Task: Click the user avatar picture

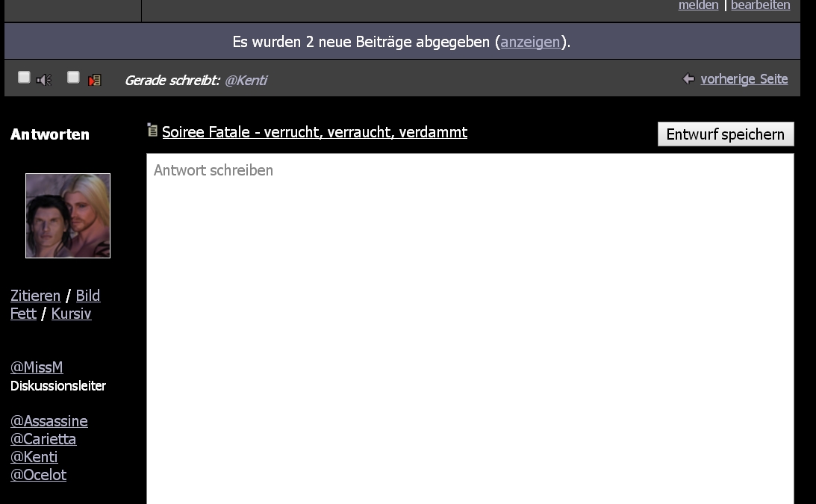Action: [68, 216]
